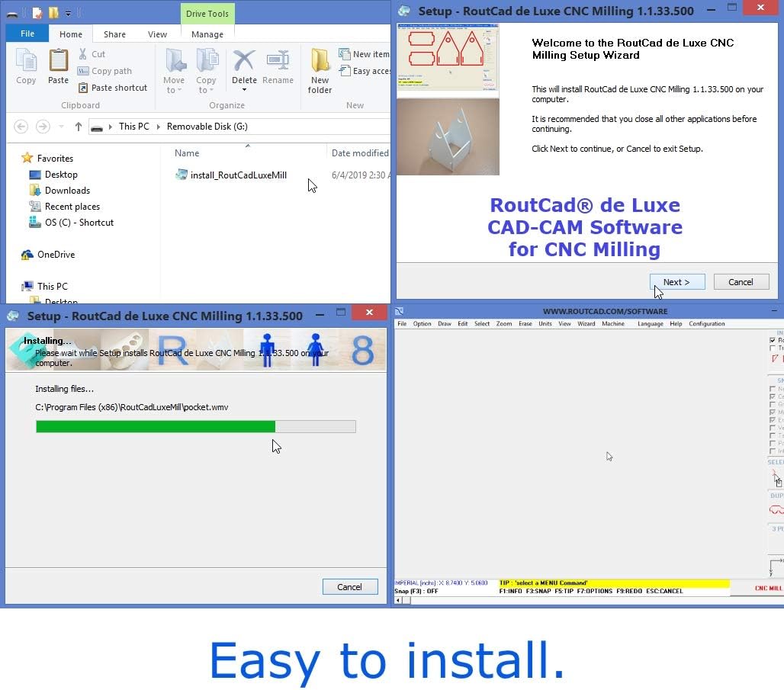Viewport: 784px width, 690px height.
Task: Open the Configuration menu in RoutCad
Action: [x=706, y=323]
